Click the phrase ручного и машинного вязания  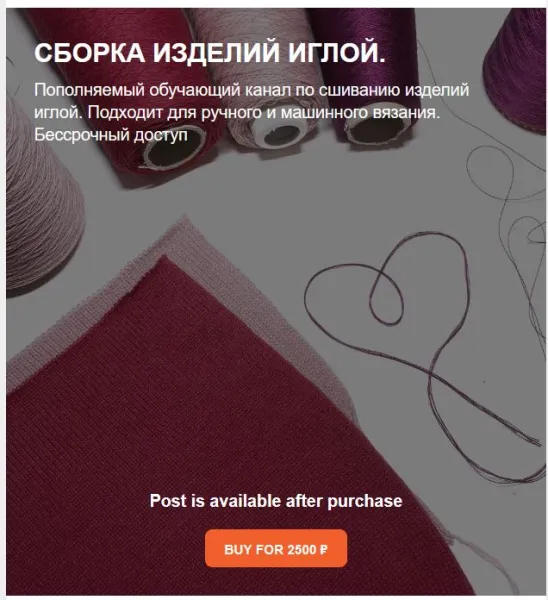pyautogui.click(x=321, y=112)
